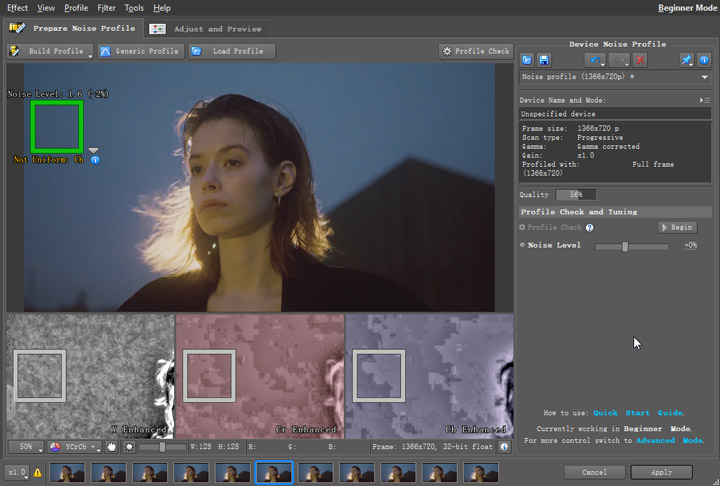Click the Generic Profile button
The height and width of the screenshot is (486, 720).
click(141, 51)
